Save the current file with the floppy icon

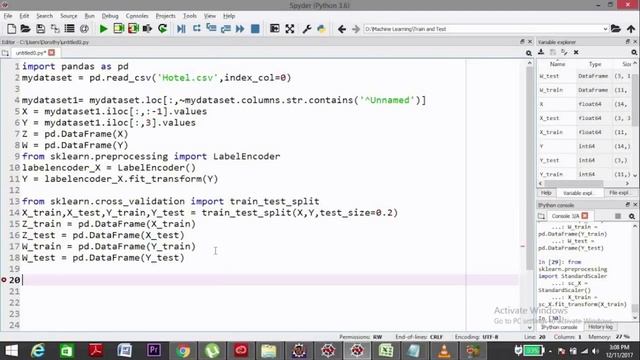tap(40, 29)
